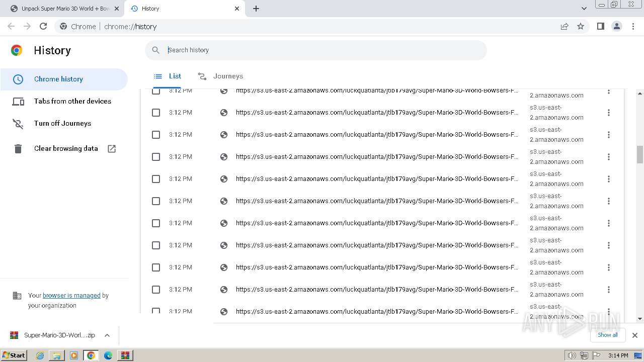Click the browser Forward arrow
The width and height of the screenshot is (644, 362).
point(27,27)
